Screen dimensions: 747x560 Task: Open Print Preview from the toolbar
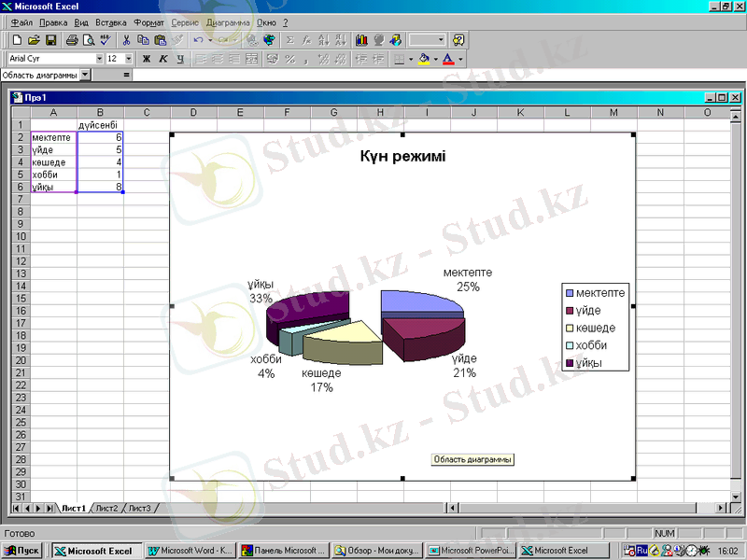[88, 40]
